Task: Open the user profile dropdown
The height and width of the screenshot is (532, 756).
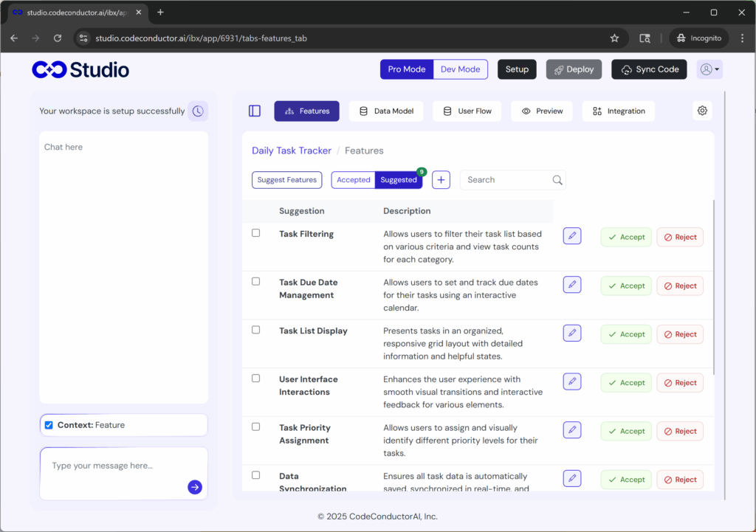Action: click(709, 69)
